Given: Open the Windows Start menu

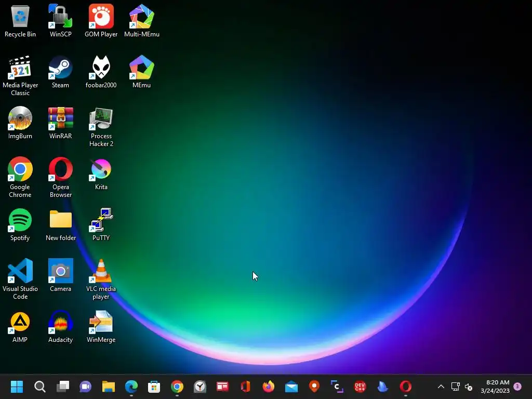Looking at the screenshot, I should coord(17,387).
